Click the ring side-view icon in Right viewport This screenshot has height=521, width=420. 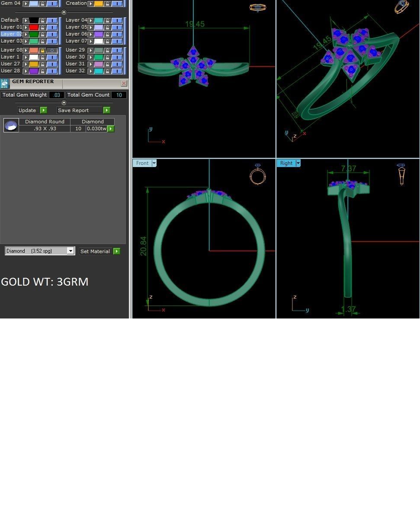pos(401,174)
